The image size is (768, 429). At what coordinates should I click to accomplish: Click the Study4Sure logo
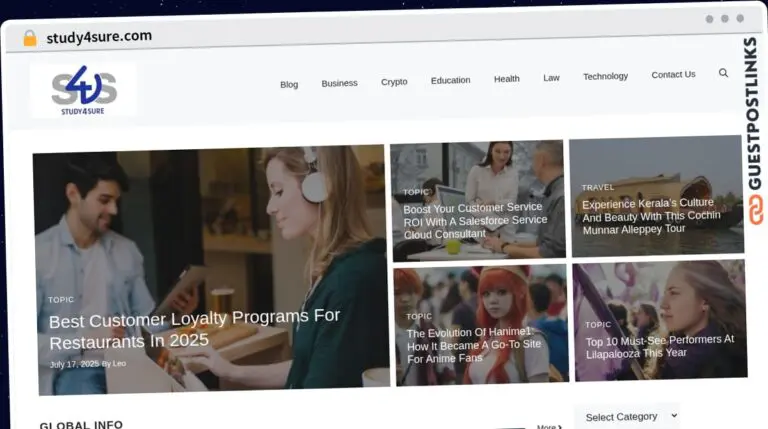coord(84,91)
